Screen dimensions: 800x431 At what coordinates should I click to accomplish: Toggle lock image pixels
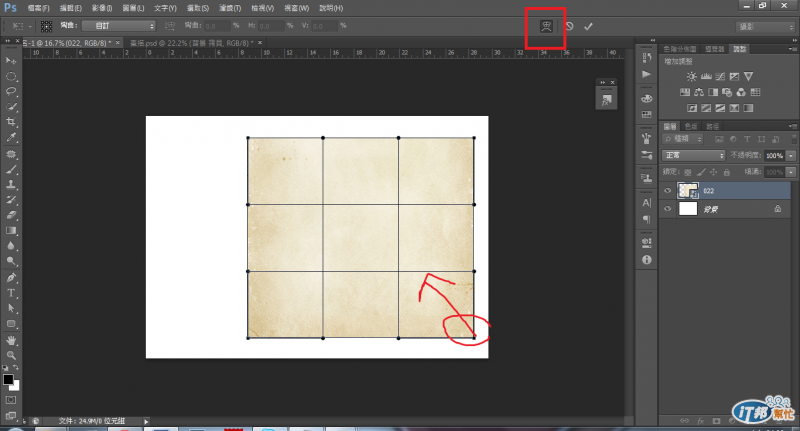(x=701, y=172)
